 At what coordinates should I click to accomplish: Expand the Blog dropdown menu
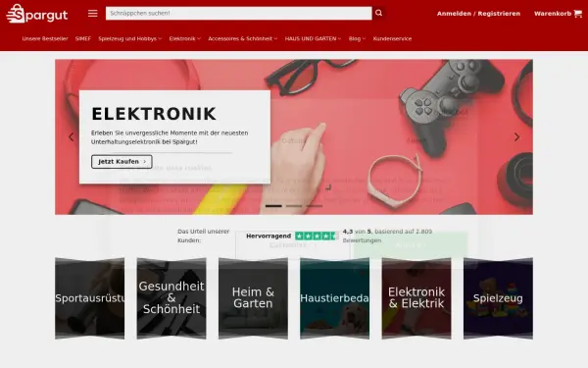[357, 38]
